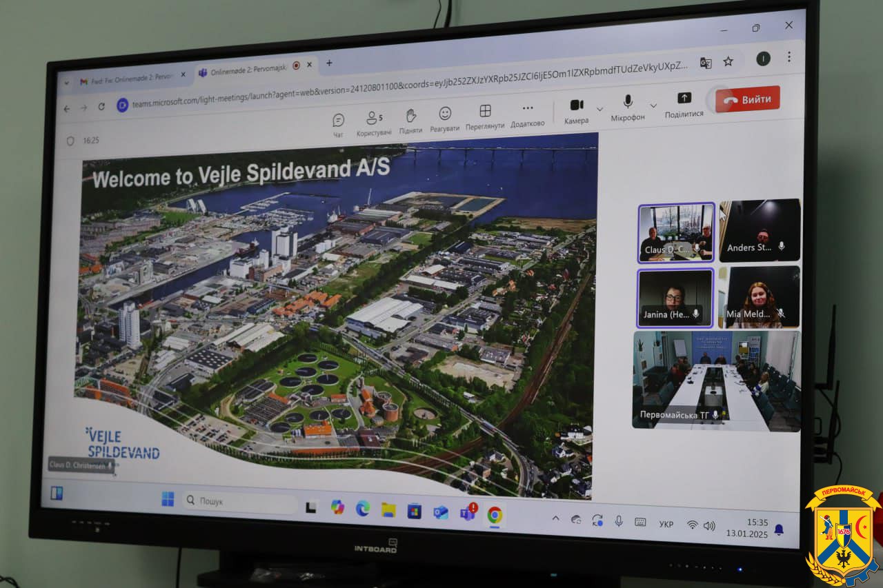Image resolution: width=883 pixels, height=588 pixels.
Task: Open the touch keyboard tray icon
Action: pos(640,523)
